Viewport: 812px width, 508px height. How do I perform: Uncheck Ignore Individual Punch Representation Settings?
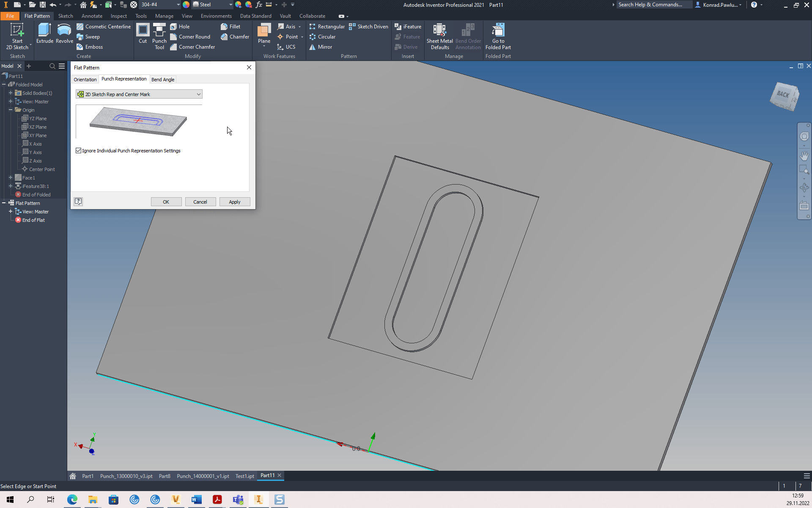79,150
